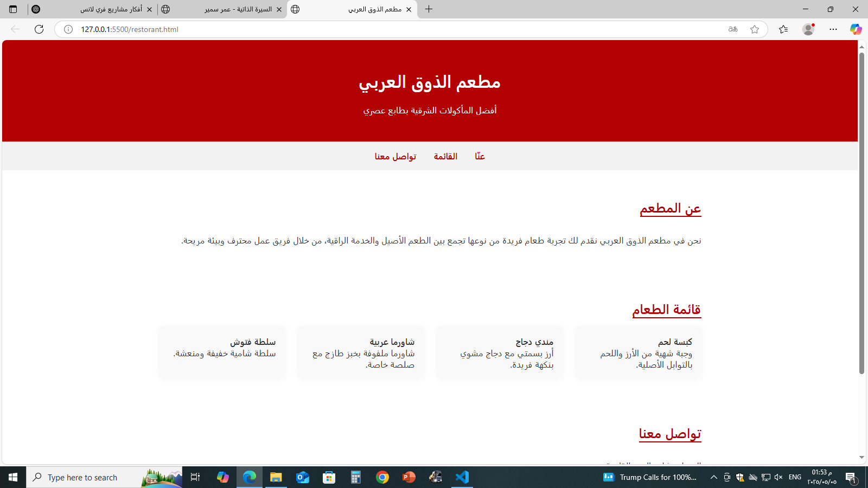The height and width of the screenshot is (488, 868).
Task: Click the مطعم الذوق العربي page title
Action: coord(430,82)
